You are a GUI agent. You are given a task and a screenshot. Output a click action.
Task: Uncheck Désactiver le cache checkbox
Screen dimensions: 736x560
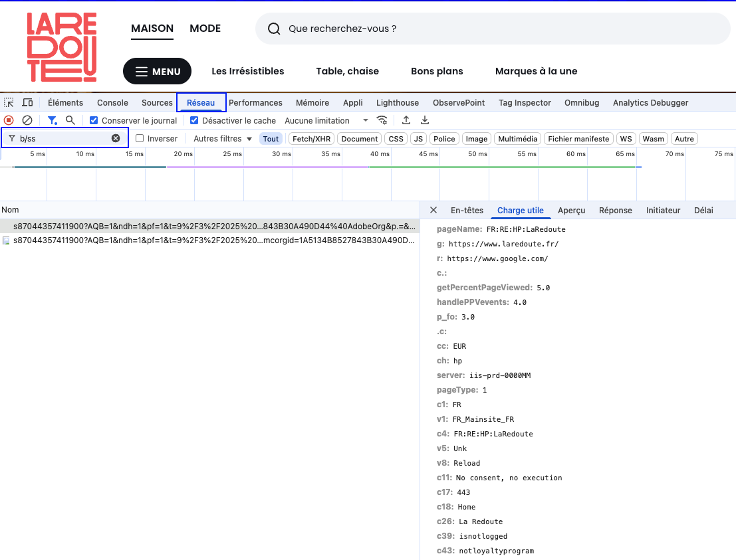pos(194,121)
